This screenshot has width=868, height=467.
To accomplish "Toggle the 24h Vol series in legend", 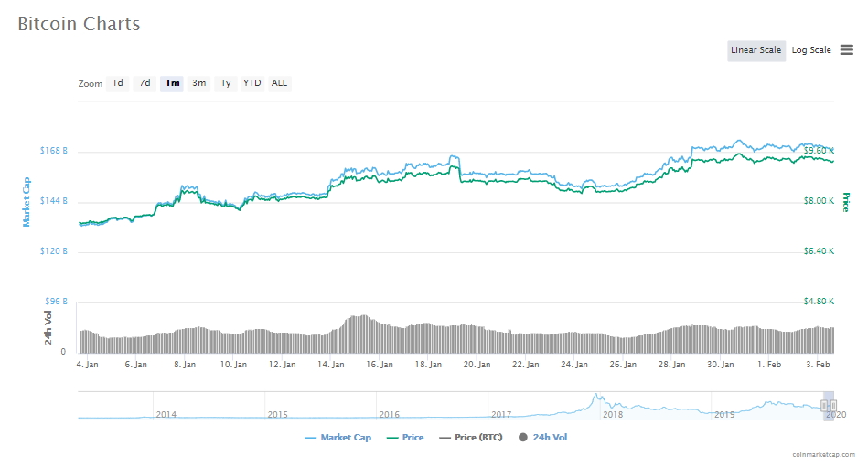I will coord(543,437).
